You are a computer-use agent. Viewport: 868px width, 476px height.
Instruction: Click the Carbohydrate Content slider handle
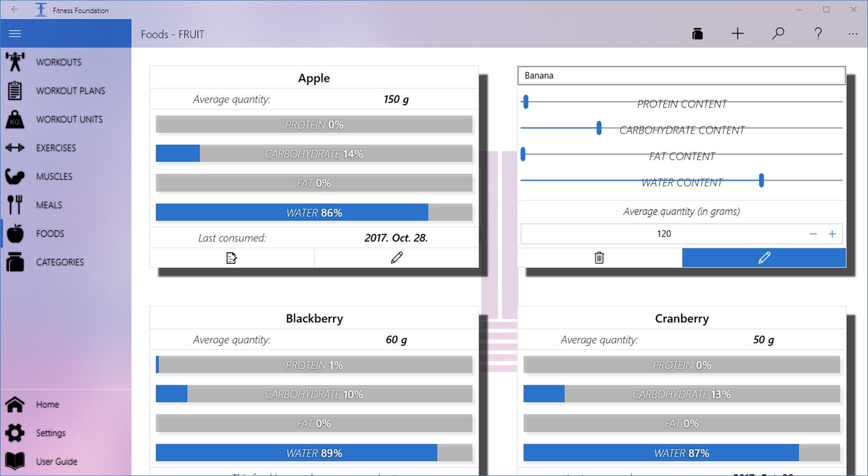tap(599, 128)
